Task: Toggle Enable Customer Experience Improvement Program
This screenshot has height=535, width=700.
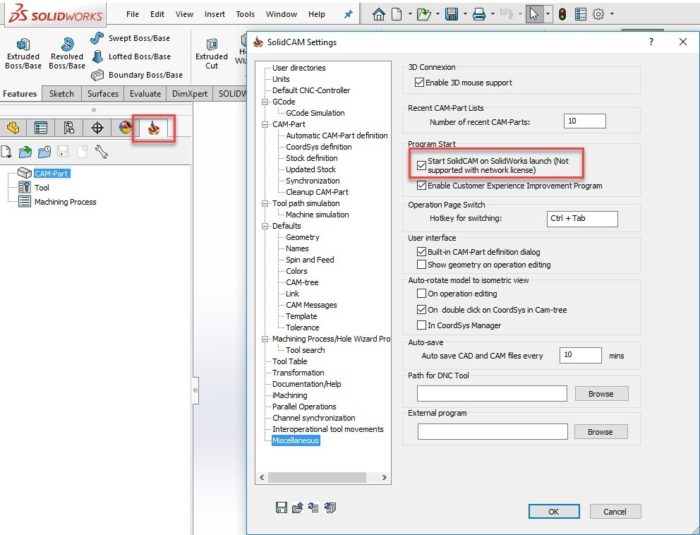Action: tap(421, 185)
